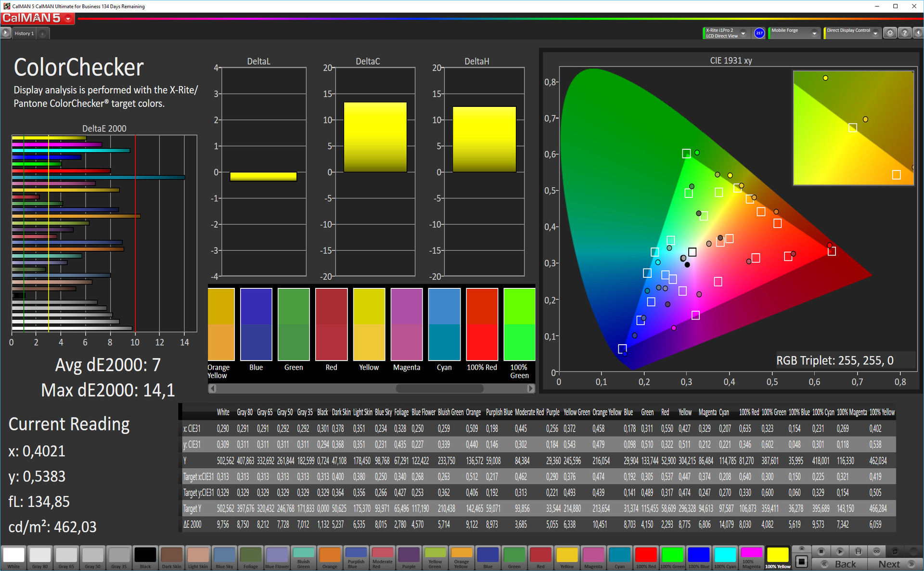Open the Mobile Forge source dropdown

point(814,33)
